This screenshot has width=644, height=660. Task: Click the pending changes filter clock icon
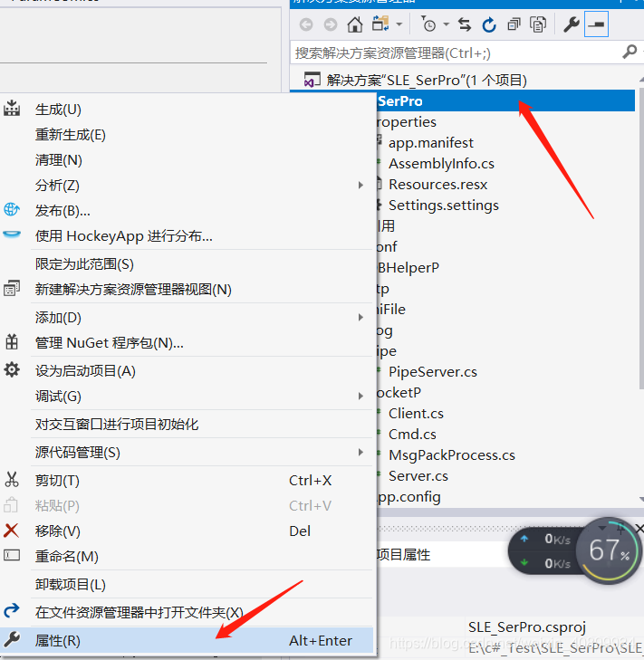tap(428, 24)
